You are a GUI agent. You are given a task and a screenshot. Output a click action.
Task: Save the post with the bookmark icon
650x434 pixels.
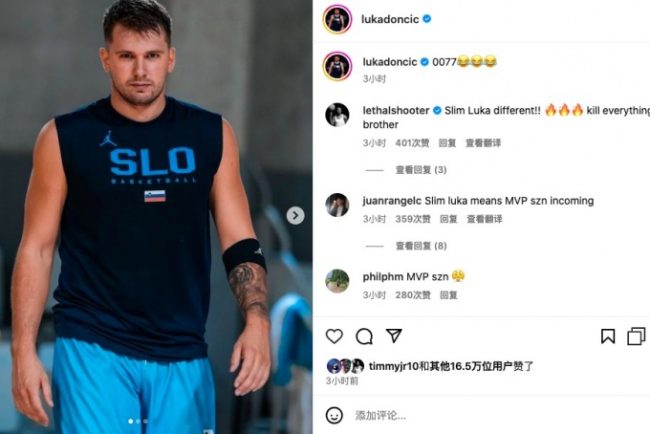[x=608, y=336]
